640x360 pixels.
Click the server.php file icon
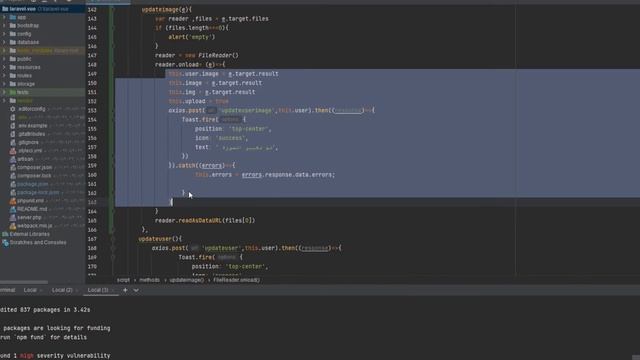tap(13, 218)
